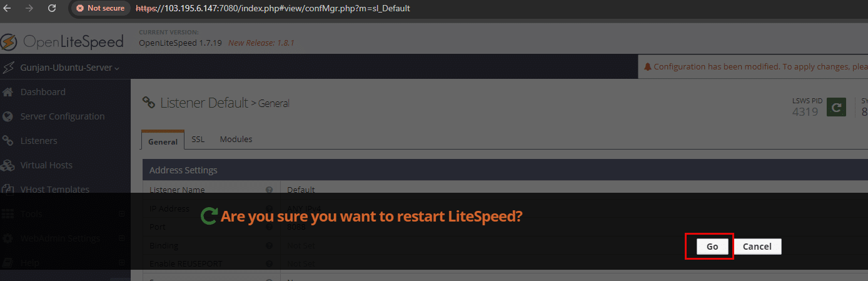Click the help icon for Enable REUSEPORT
Screen dimensions: 868x281
pos(270,264)
